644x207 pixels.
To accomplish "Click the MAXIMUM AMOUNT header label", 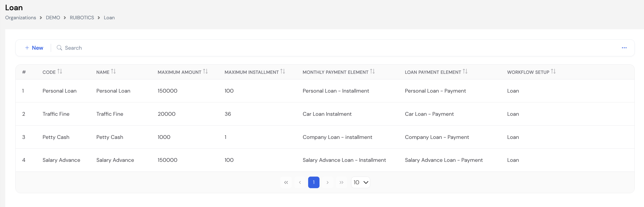I will point(179,72).
